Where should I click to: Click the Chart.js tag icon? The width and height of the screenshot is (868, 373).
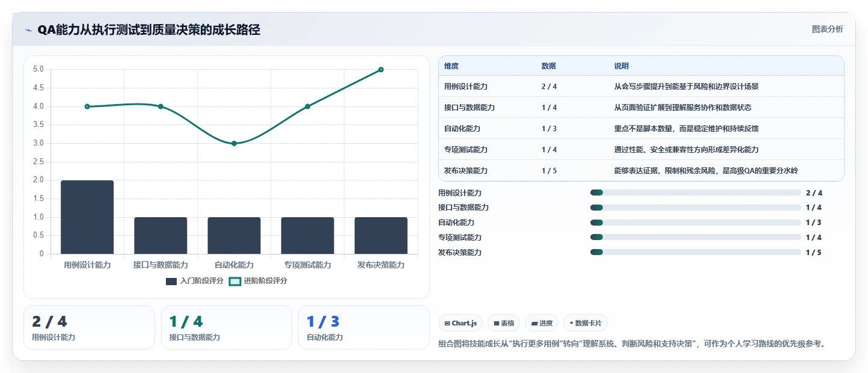pyautogui.click(x=447, y=323)
